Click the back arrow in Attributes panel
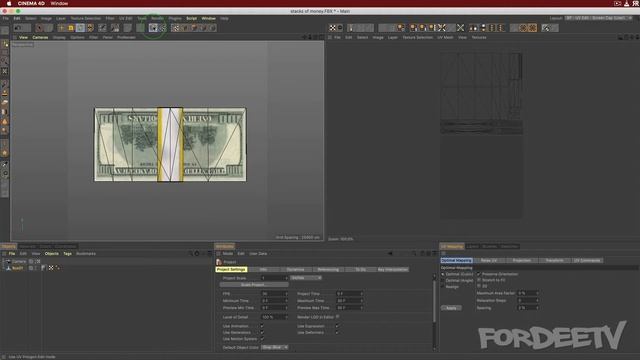This screenshot has width=640, height=360. [x=390, y=253]
